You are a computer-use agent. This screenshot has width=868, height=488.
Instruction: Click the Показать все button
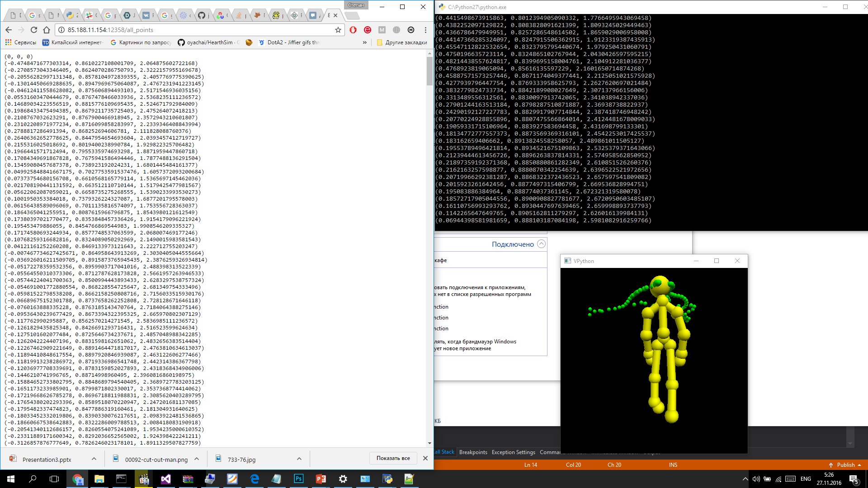(393, 458)
